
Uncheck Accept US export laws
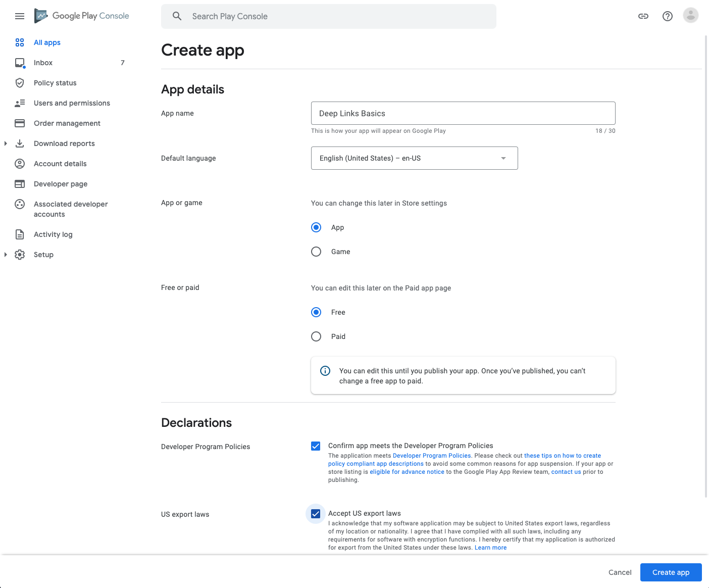[x=316, y=514]
